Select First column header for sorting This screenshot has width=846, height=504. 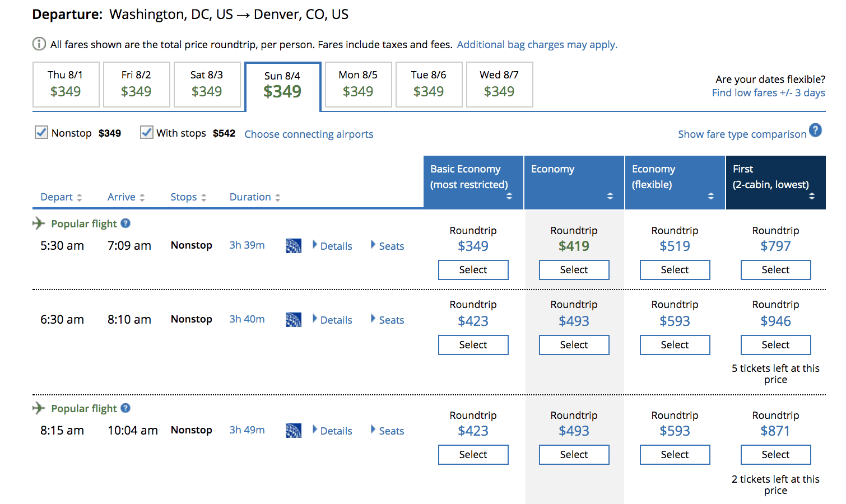[775, 182]
